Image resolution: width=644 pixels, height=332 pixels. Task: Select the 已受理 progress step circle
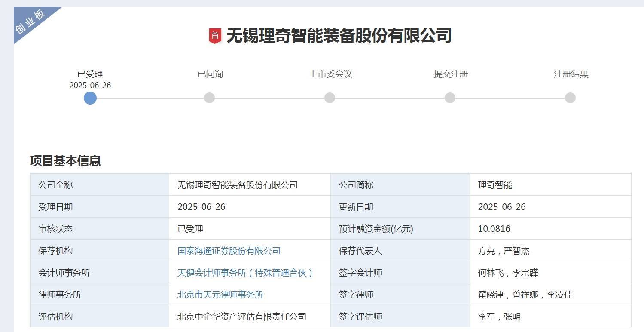90,98
